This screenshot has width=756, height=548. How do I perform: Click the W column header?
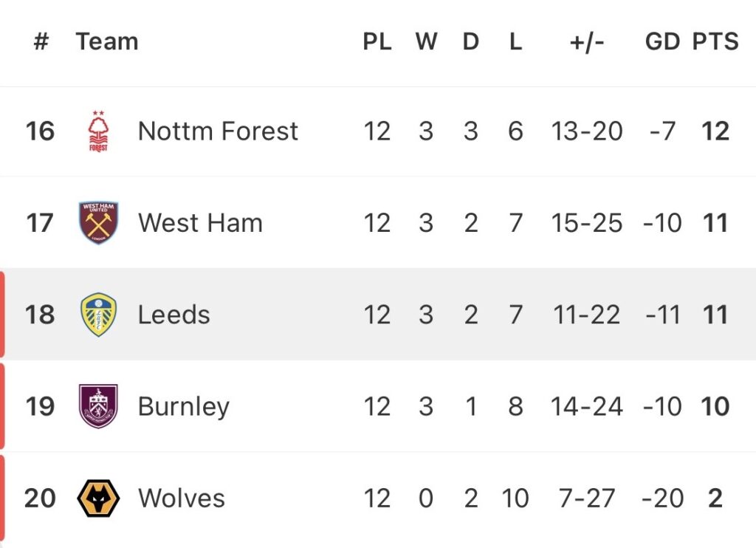[425, 41]
